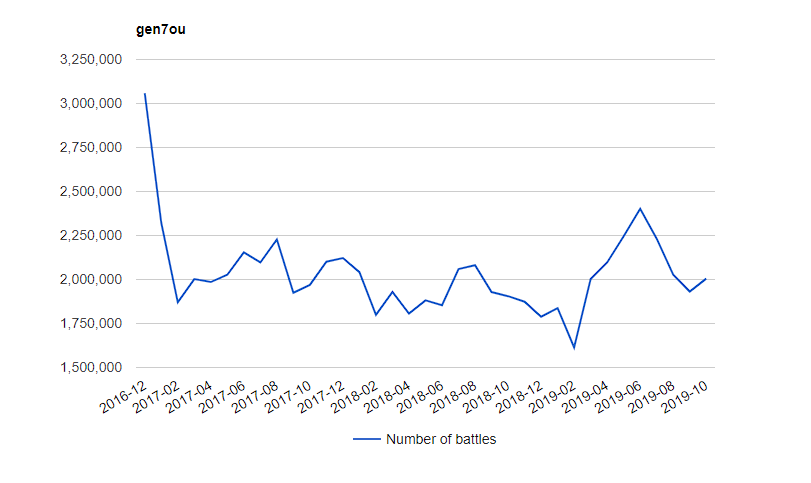The height and width of the screenshot is (483, 811).
Task: Click the 3,000,000 y-axis label
Action: pos(91,104)
